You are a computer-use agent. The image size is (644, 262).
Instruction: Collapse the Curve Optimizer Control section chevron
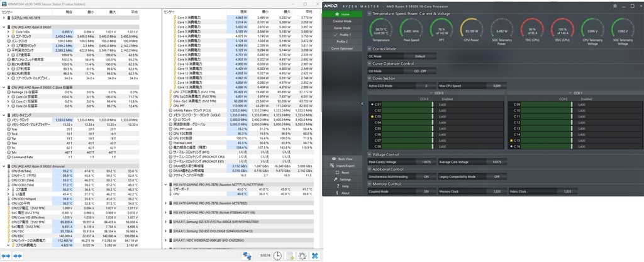pyautogui.click(x=370, y=64)
